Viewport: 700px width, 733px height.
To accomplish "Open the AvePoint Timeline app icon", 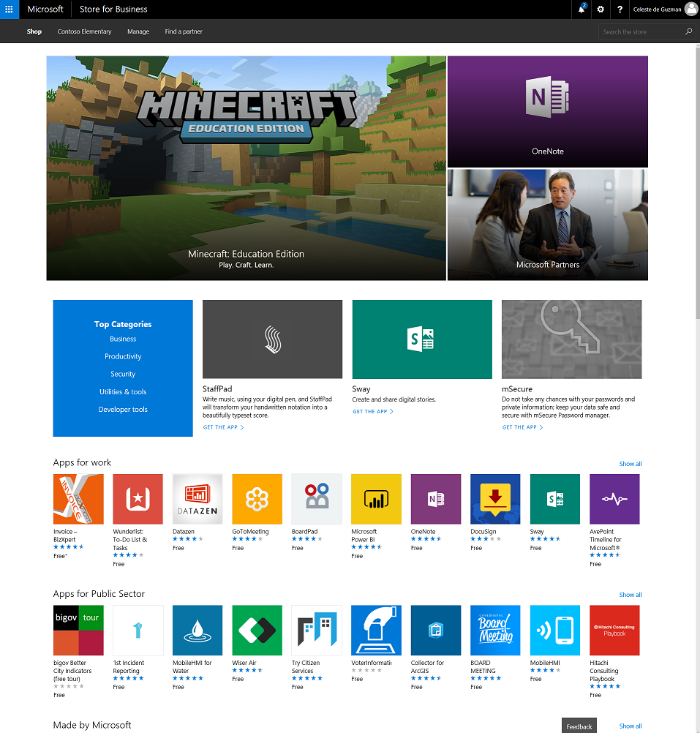I will tap(614, 499).
